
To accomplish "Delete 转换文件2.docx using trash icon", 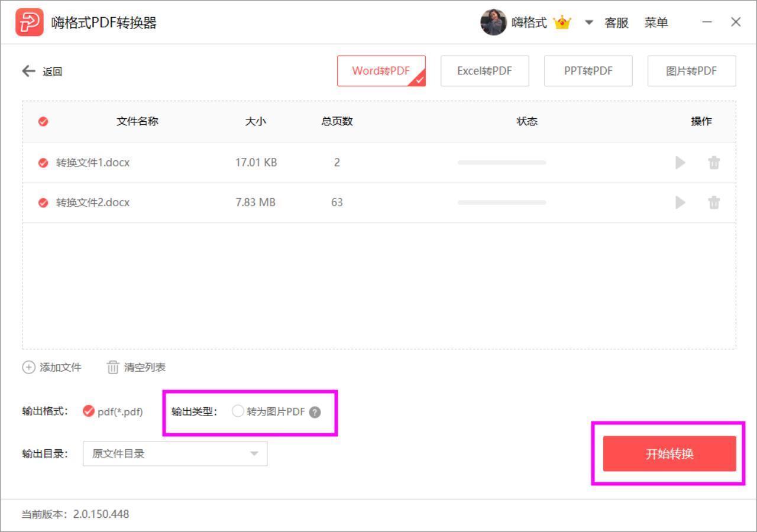I will pos(714,202).
